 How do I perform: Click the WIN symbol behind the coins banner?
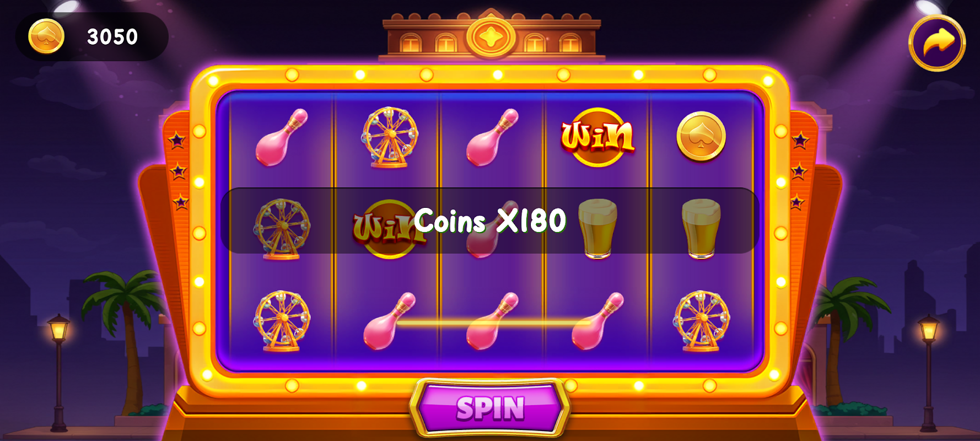point(386,229)
